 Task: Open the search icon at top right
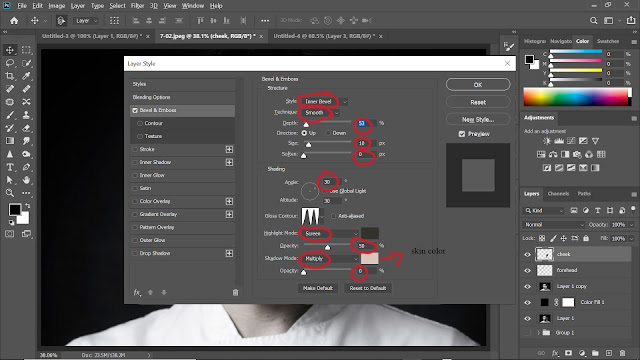click(x=593, y=20)
